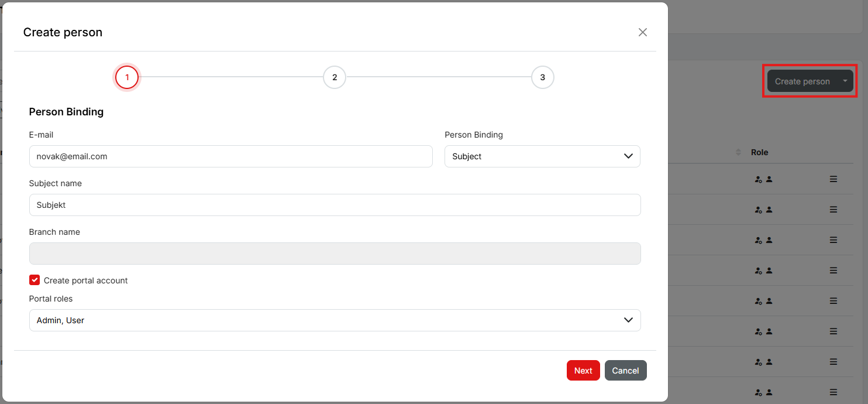The height and width of the screenshot is (404, 868).
Task: Open hamburger menu in fourth table row
Action: [833, 271]
